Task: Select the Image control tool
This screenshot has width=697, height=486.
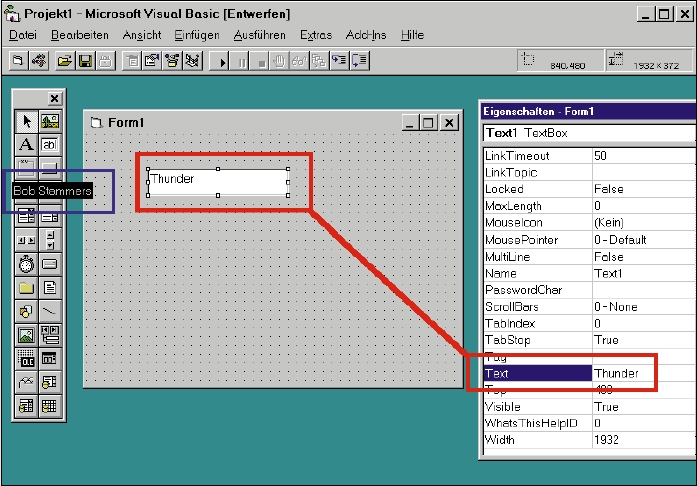Action: 26,335
